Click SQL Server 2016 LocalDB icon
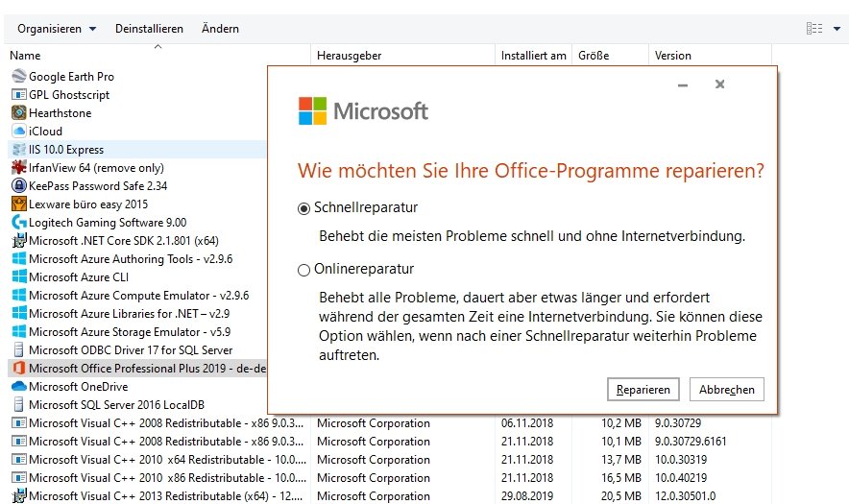The width and height of the screenshot is (849, 504). point(19,404)
